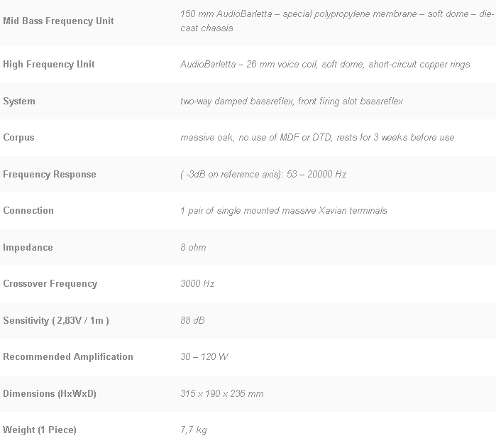
Task: Click the 26 mm voice coil description
Action: point(325,65)
